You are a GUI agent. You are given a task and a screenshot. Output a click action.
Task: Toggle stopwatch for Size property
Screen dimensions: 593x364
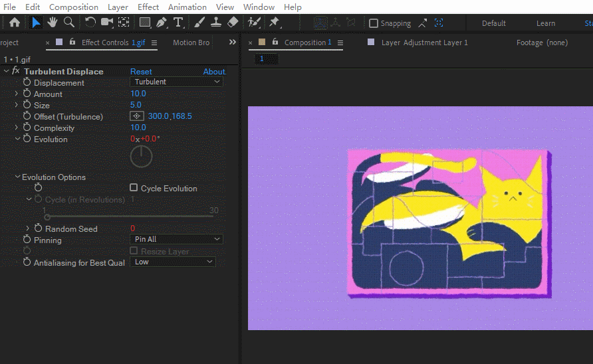pyautogui.click(x=27, y=105)
